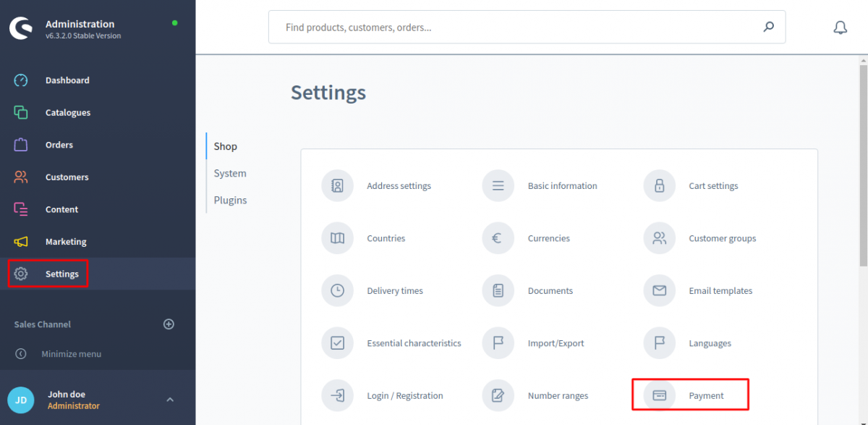Open the Languages flag icon
This screenshot has height=425, width=868.
(x=659, y=343)
